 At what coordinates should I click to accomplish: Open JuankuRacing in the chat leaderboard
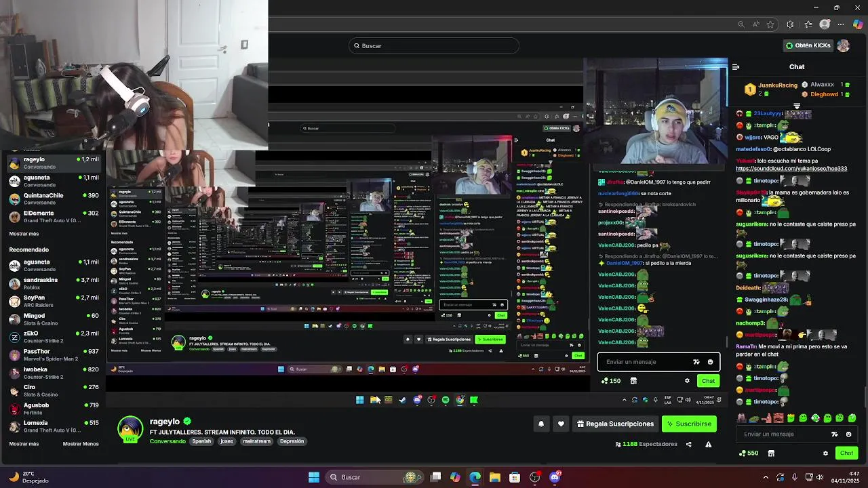(x=778, y=85)
